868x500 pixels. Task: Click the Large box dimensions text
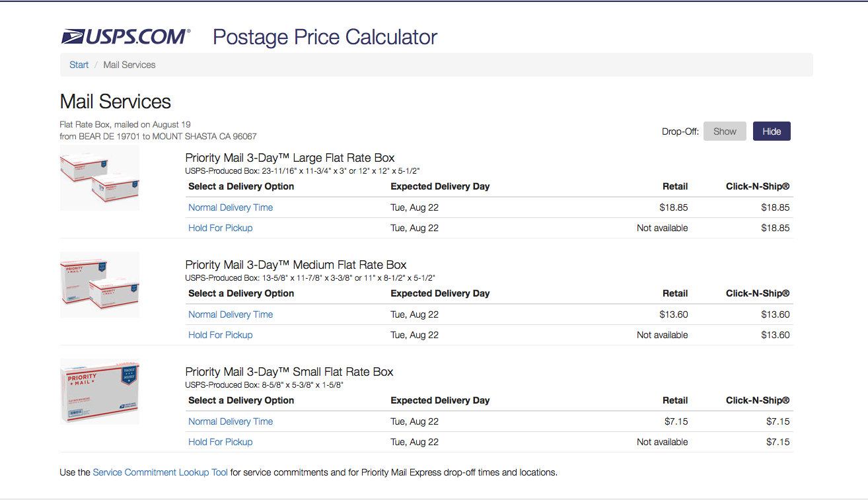[303, 171]
